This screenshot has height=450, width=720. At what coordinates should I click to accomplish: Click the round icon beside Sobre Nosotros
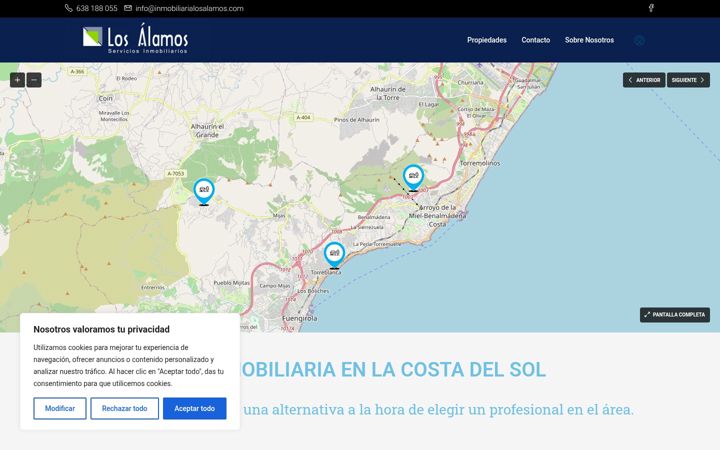click(639, 40)
